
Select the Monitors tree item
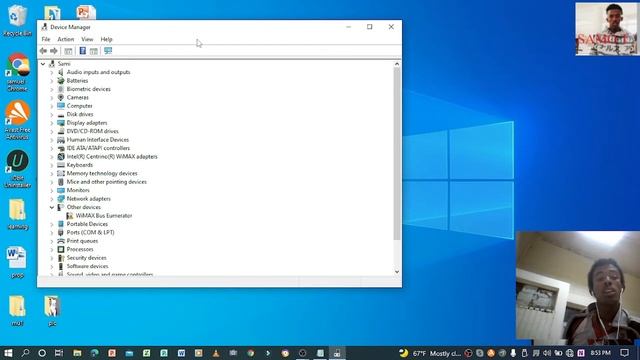point(78,190)
